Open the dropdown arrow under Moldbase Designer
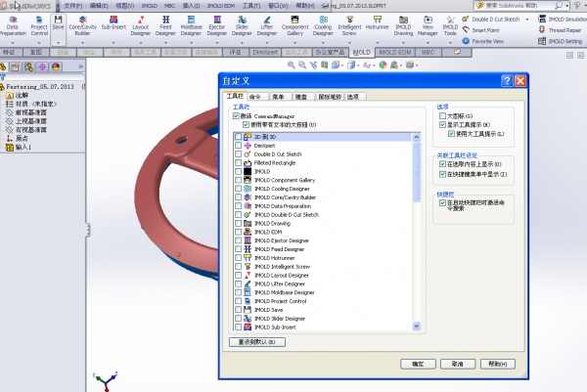Image resolution: width=587 pixels, height=392 pixels. 191,43
